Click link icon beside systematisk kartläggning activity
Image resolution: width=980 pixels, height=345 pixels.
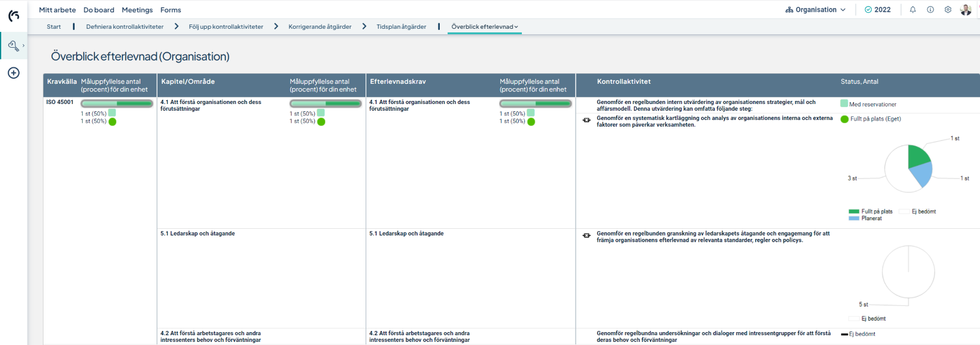(x=586, y=121)
